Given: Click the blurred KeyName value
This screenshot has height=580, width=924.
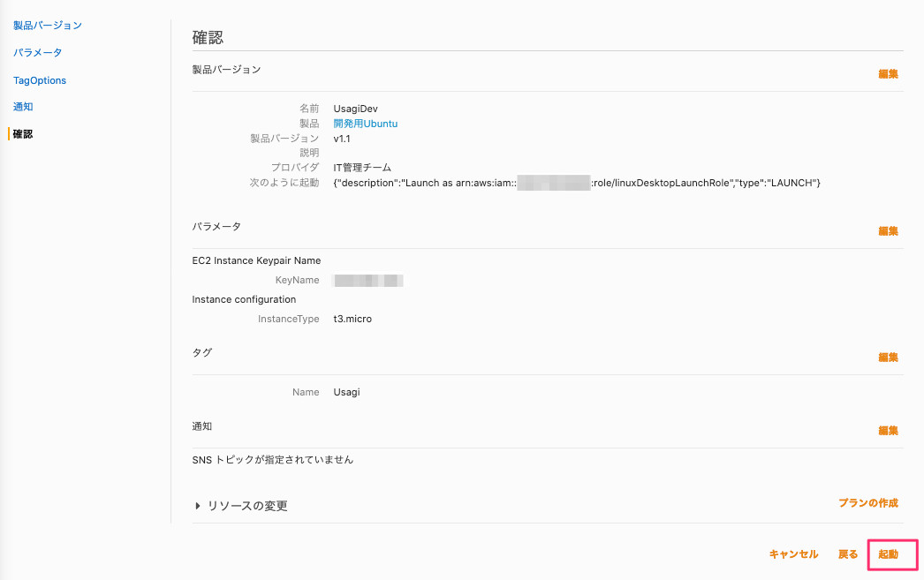Looking at the screenshot, I should pos(368,280).
